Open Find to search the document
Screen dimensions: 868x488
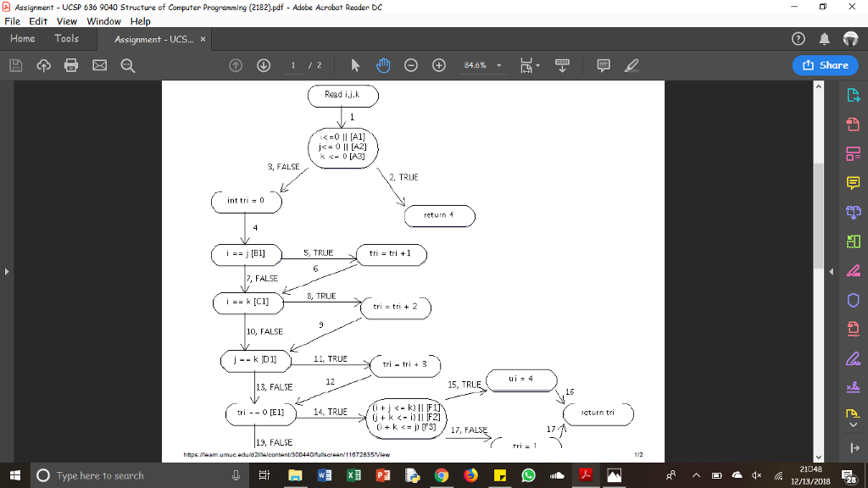pyautogui.click(x=127, y=64)
